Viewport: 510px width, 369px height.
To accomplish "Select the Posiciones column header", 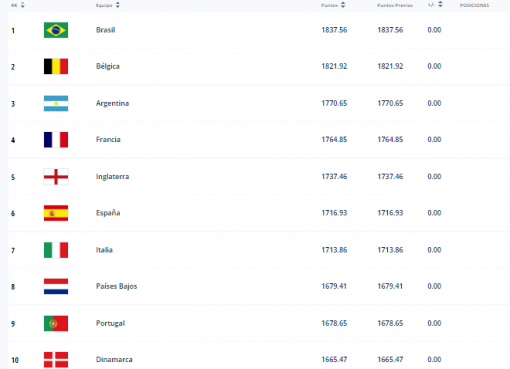I will 474,5.
